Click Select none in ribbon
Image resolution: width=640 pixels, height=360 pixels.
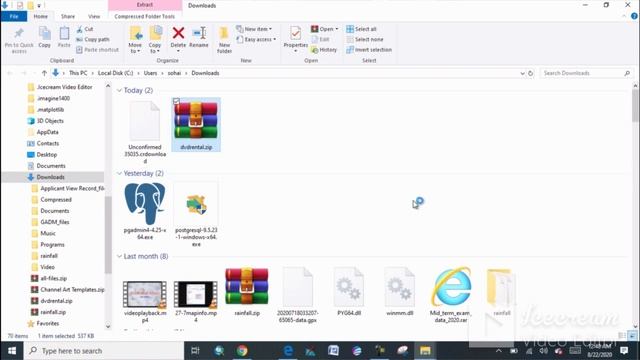point(365,40)
